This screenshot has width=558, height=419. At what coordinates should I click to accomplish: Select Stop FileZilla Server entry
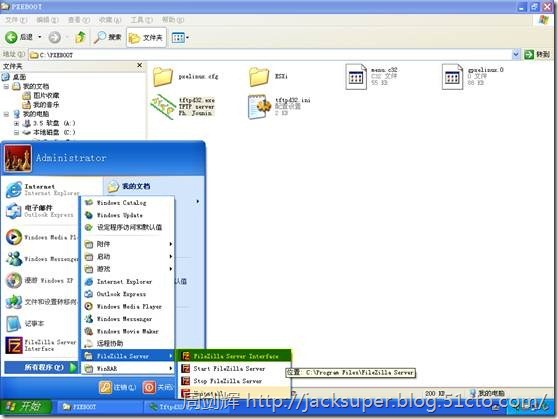(233, 381)
